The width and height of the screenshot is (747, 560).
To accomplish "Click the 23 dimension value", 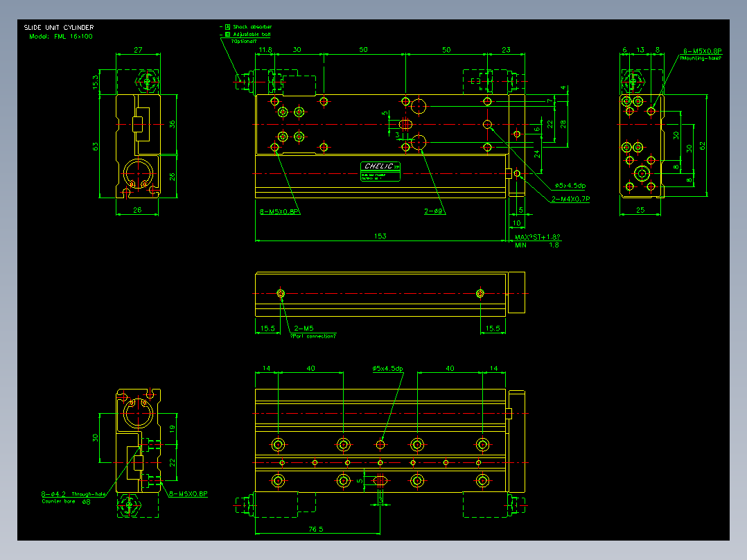I will coord(506,50).
